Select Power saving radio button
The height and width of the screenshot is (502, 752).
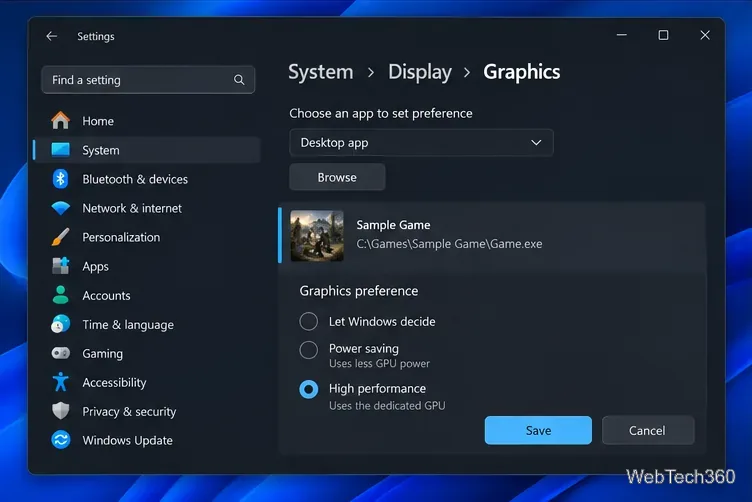pyautogui.click(x=308, y=350)
